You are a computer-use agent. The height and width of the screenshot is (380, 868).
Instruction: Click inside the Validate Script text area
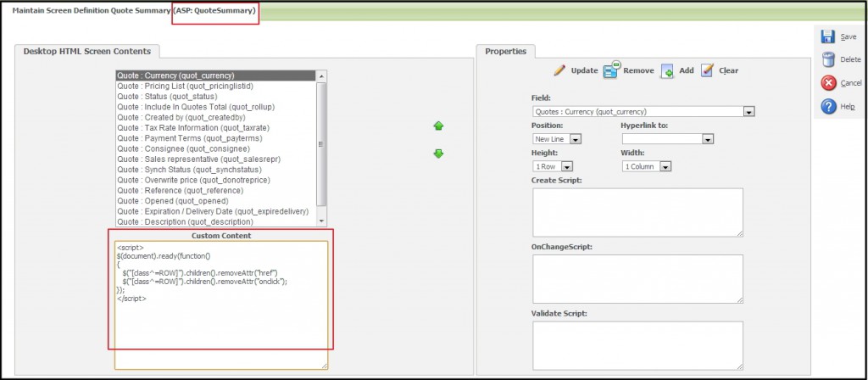point(637,345)
